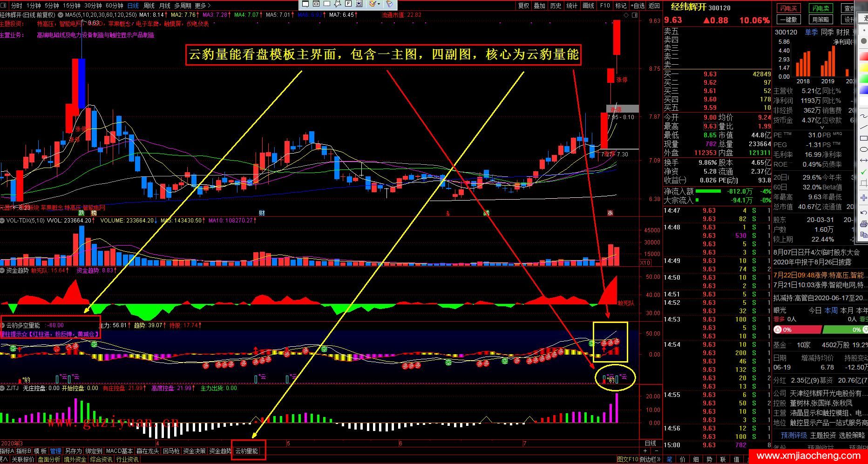The width and height of the screenshot is (868, 464).
Task: Expand the 更多 periods menu
Action: point(203,6)
